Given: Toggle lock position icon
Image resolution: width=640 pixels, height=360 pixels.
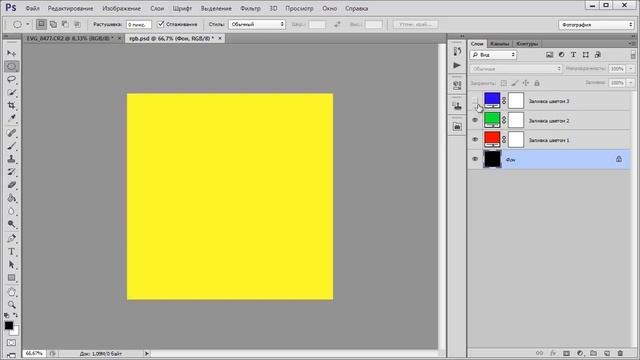Looking at the screenshot, I should click(x=526, y=83).
